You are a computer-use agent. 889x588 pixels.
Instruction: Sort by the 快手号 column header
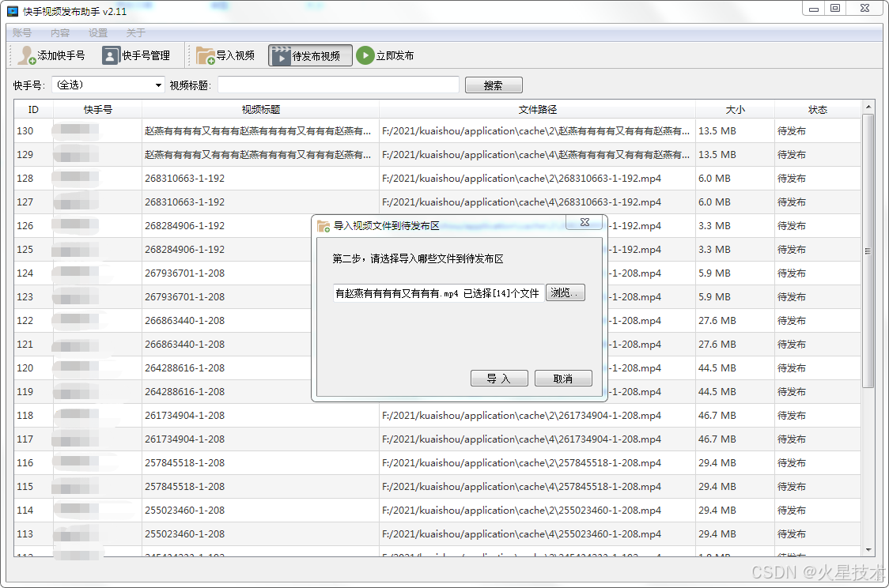[x=97, y=109]
